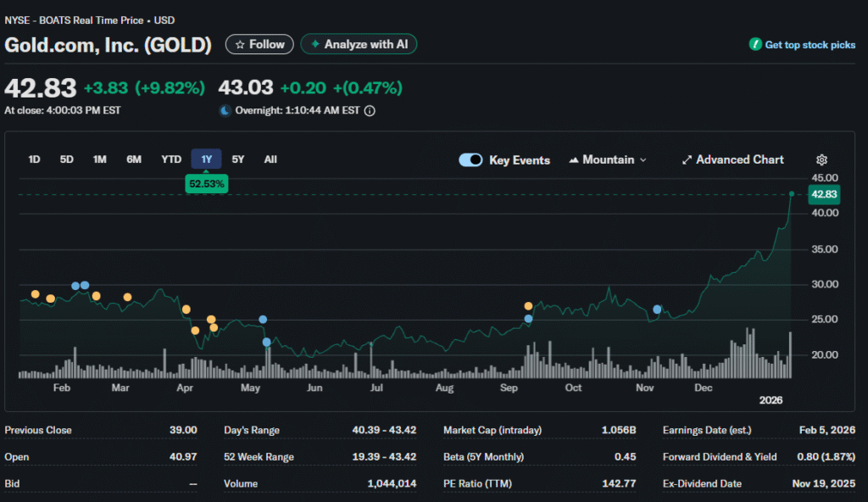This screenshot has height=502, width=868.
Task: Switch to the 5Y time range
Action: click(238, 159)
